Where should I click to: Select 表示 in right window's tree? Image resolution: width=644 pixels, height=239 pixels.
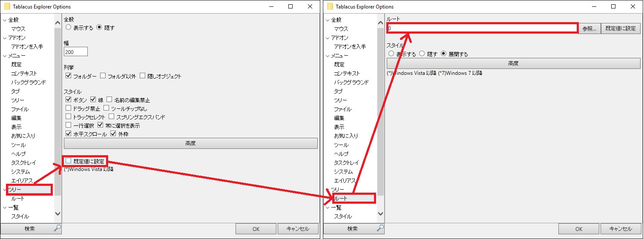[x=339, y=127]
